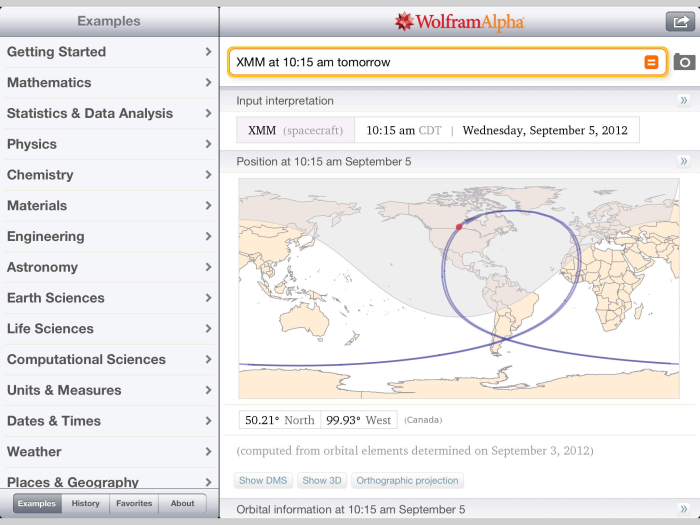Open the Chemistry category
This screenshot has width=700, height=525.
coord(109,175)
